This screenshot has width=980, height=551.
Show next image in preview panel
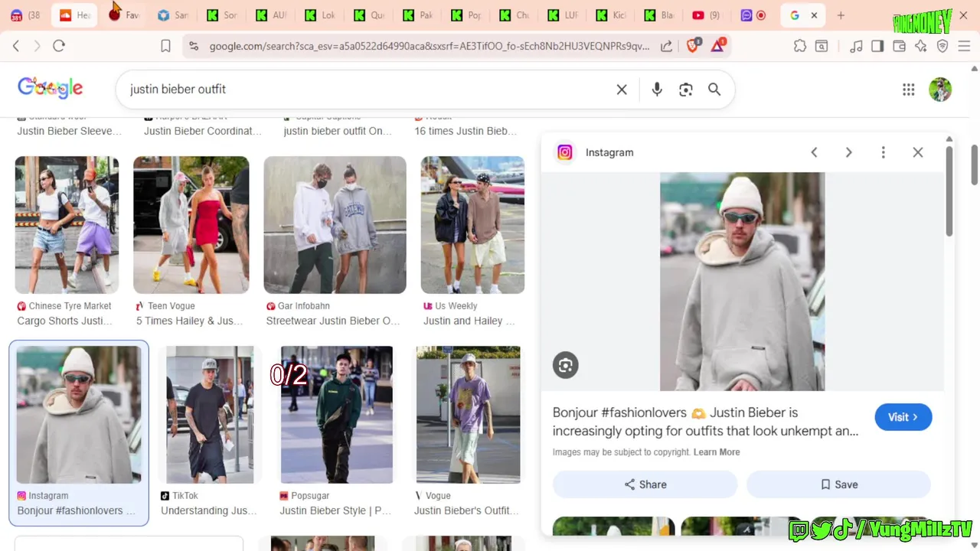point(848,152)
